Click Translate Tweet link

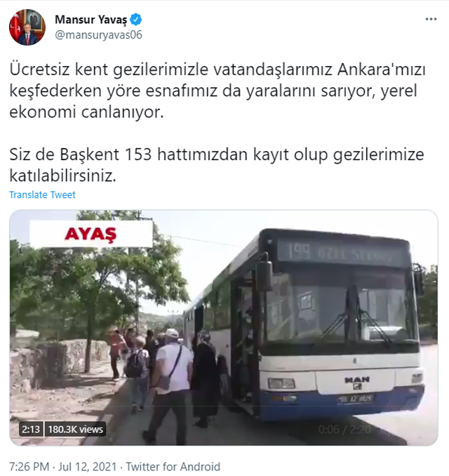[42, 194]
